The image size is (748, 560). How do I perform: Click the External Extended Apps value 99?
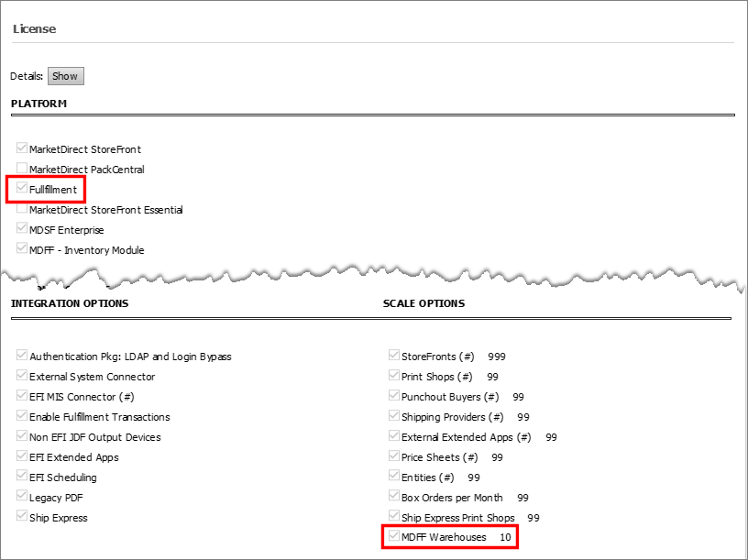pyautogui.click(x=551, y=437)
